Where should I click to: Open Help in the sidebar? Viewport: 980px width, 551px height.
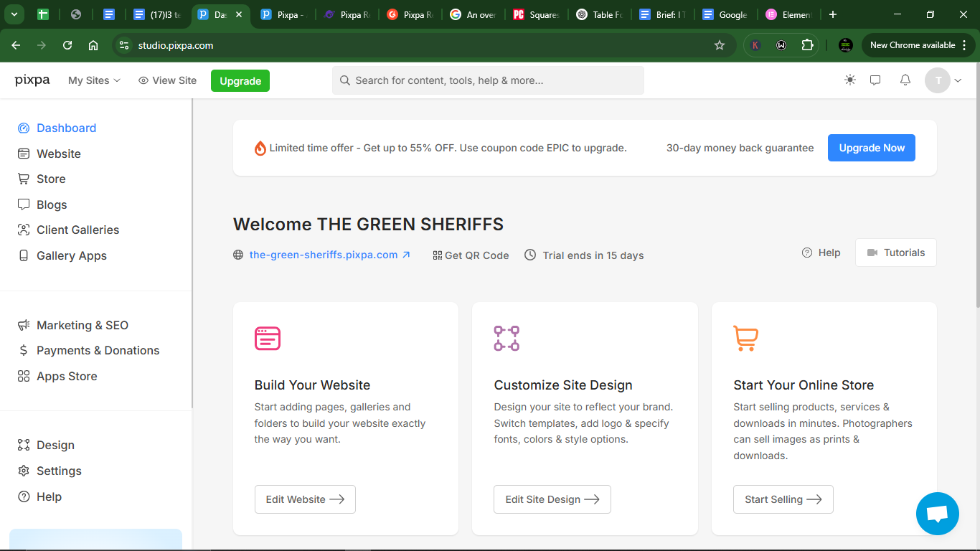point(39,496)
